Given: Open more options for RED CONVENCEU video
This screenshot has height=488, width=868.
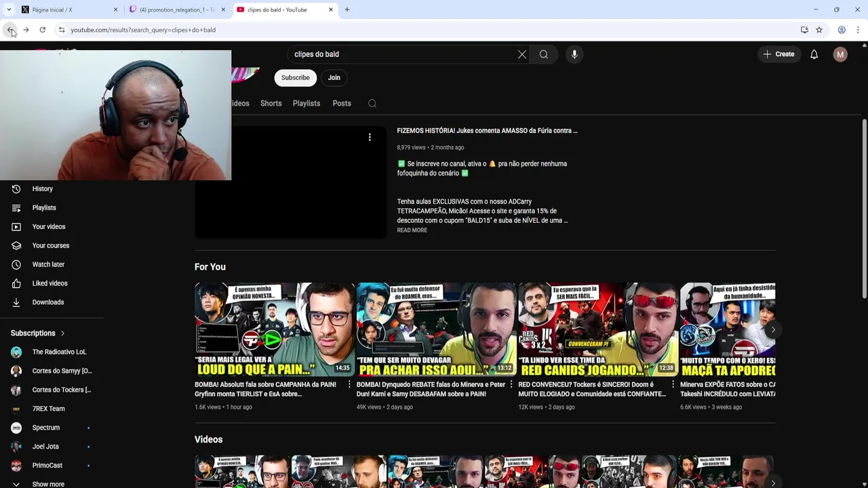Looking at the screenshot, I should pos(673,384).
